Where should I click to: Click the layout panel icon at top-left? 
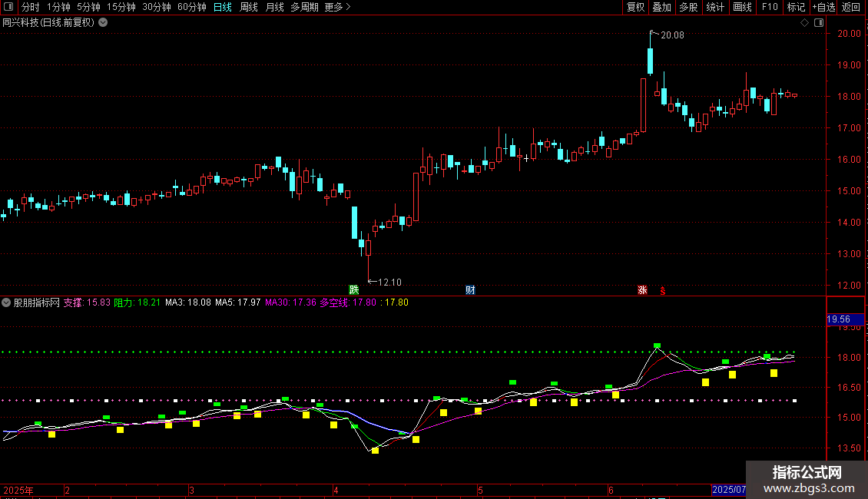click(8, 7)
